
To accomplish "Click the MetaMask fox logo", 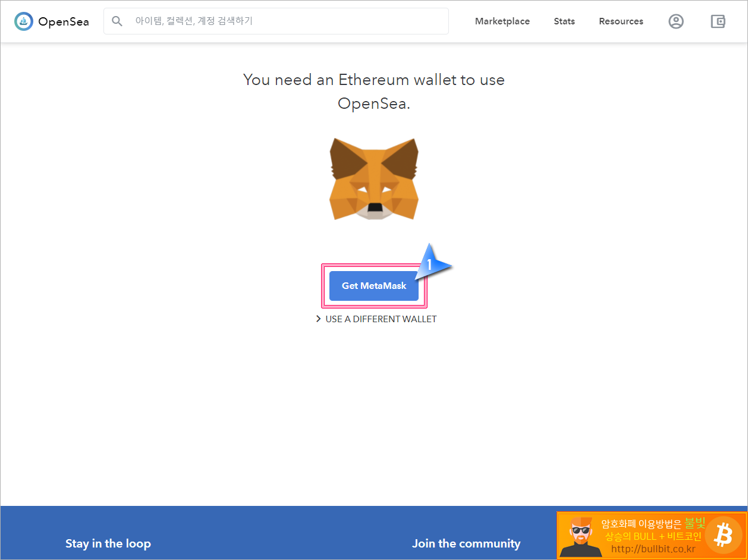I will coord(374,179).
